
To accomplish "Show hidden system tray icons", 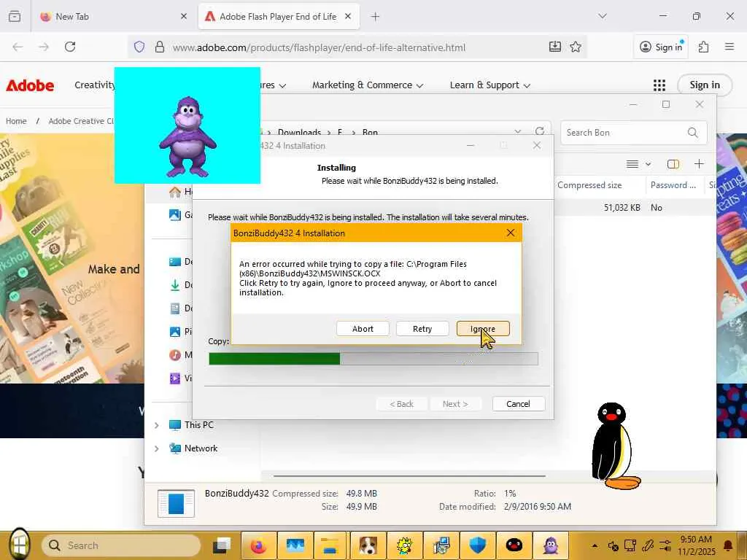I will (595, 545).
